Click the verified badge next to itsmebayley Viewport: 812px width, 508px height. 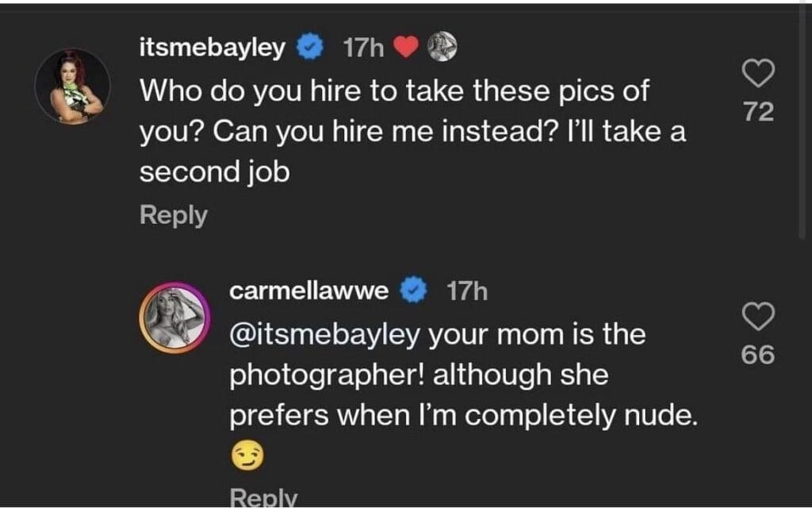[308, 48]
